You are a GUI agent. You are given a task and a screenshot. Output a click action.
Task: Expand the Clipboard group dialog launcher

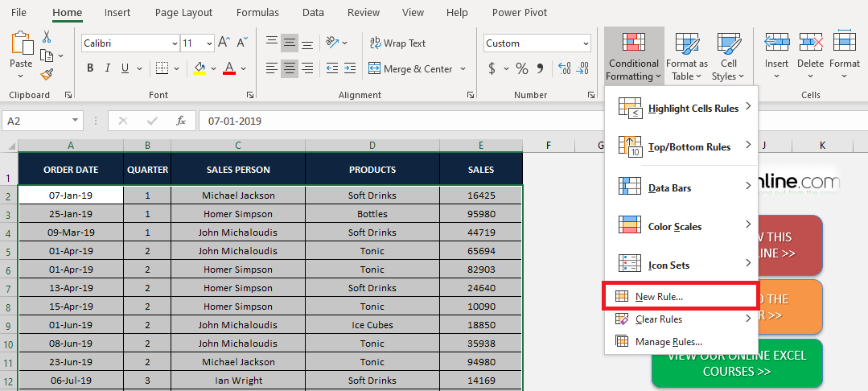point(68,95)
